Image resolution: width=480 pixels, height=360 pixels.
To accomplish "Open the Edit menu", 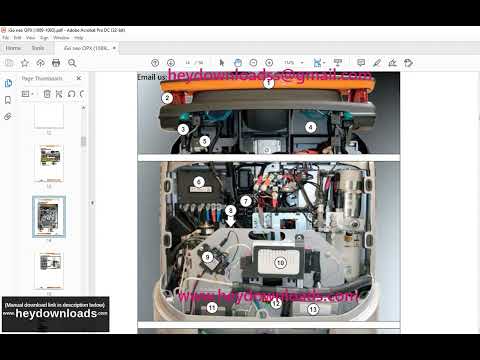I will tap(18, 38).
